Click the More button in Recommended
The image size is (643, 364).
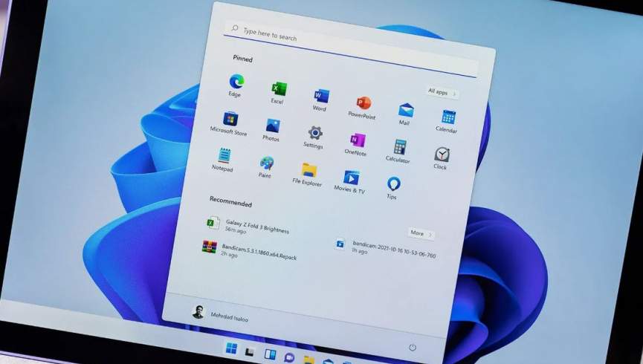421,234
